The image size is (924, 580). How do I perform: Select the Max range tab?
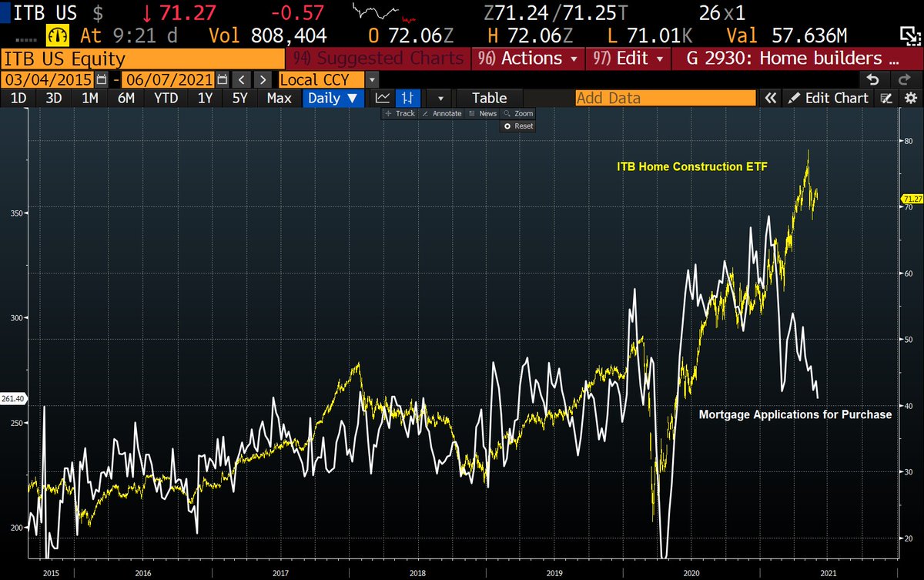point(279,98)
